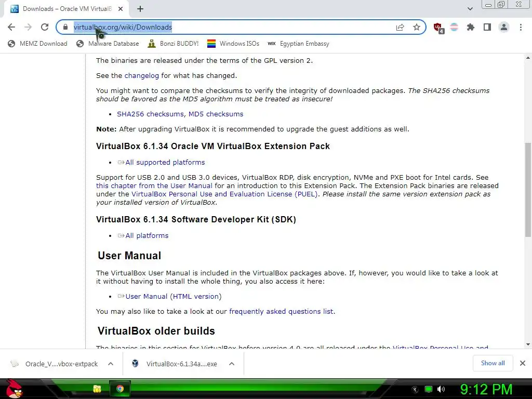Close the downloads bar
Screen dimensions: 532x399
tap(523, 363)
